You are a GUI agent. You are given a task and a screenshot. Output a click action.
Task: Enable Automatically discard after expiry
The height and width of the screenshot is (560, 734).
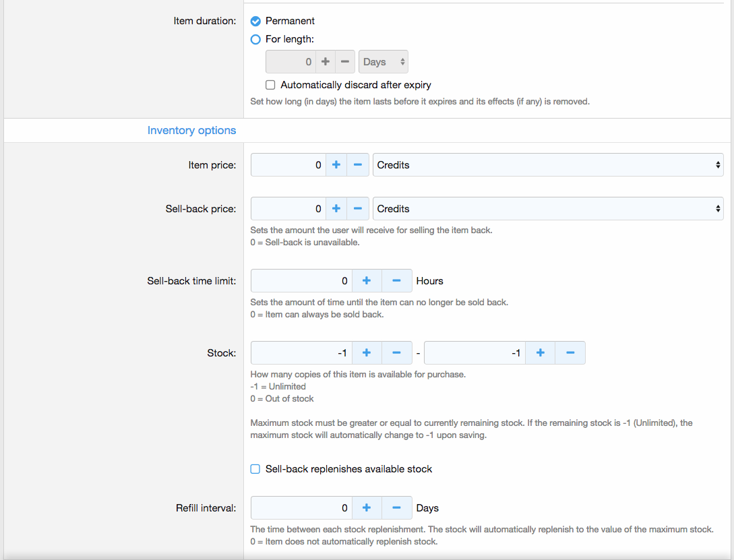click(x=270, y=85)
